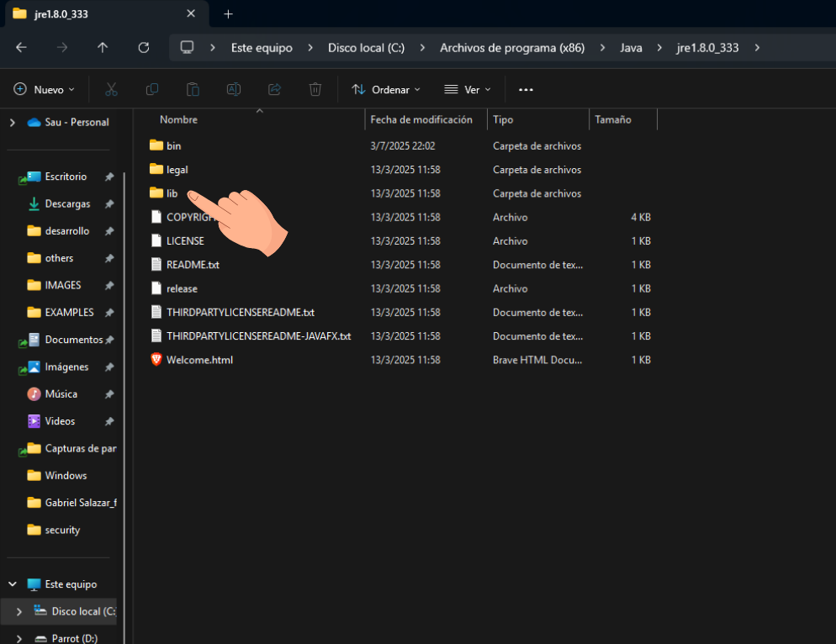This screenshot has width=836, height=644.
Task: Expand the Sau - Personal tree node
Action: pos(13,123)
